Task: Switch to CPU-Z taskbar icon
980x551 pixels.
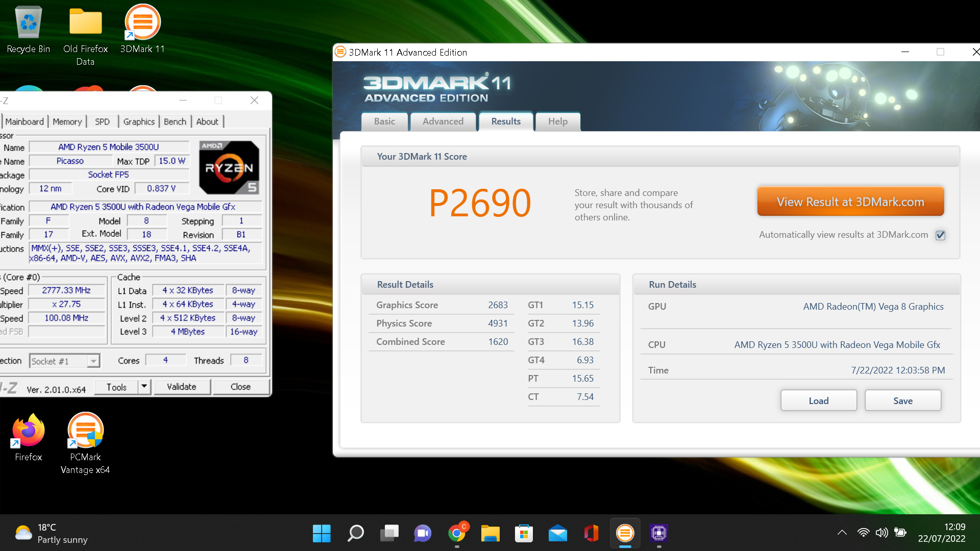Action: point(658,533)
